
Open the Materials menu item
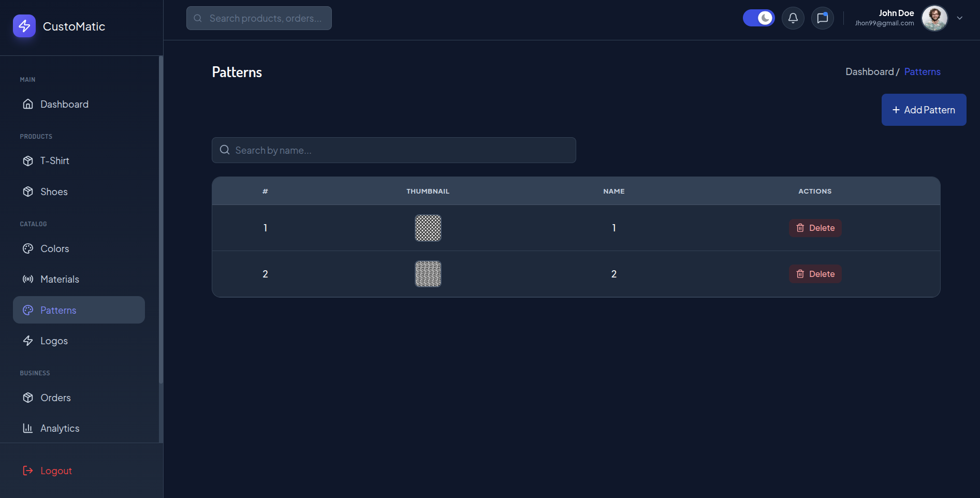pyautogui.click(x=79, y=279)
